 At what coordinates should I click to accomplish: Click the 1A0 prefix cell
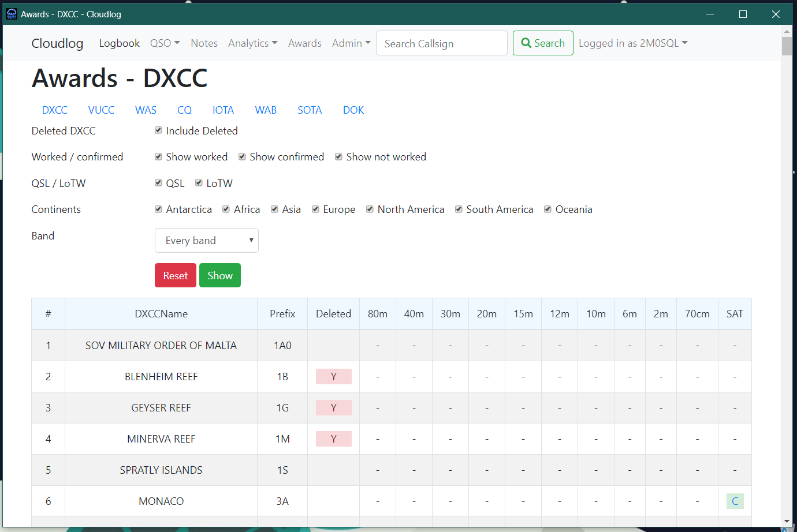tap(282, 346)
